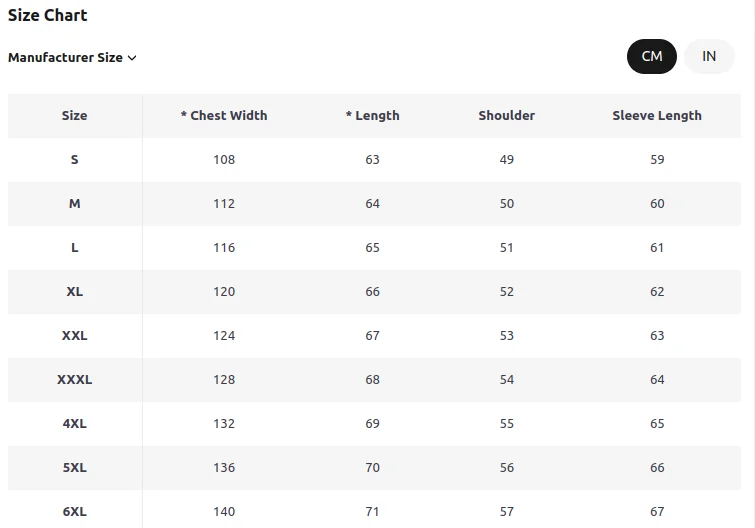Screen dimensions: 755x528
Task: Select the Shoulder column header
Action: (507, 116)
